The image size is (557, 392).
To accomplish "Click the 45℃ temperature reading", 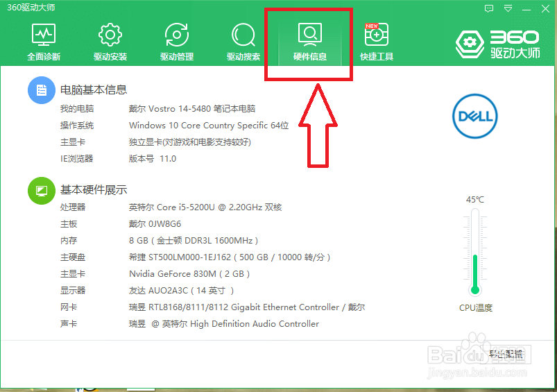I will pos(475,200).
